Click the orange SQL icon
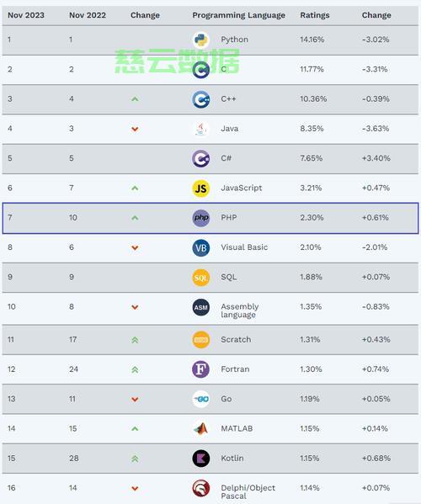The image size is (421, 504). [200, 278]
